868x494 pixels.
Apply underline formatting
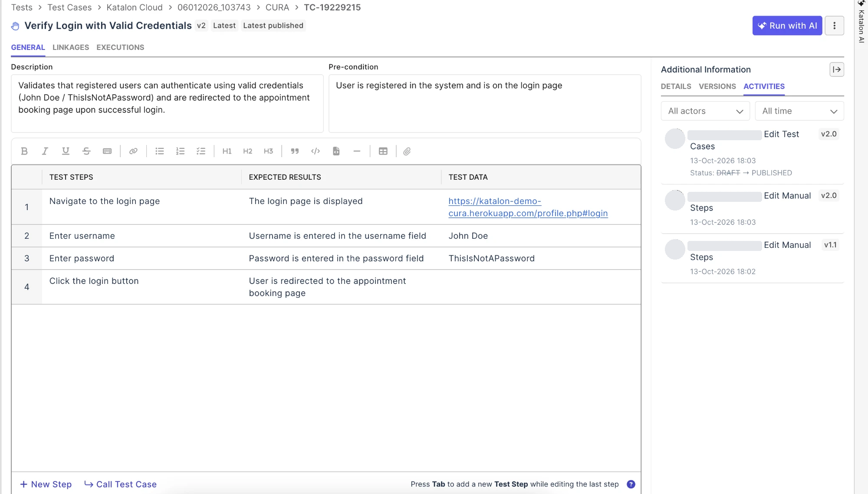66,151
